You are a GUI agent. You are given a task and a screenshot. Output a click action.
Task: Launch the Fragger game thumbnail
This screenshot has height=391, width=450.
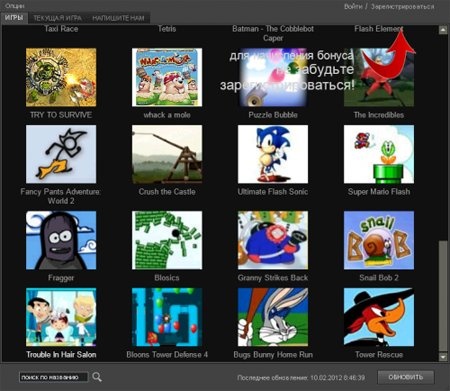[x=61, y=240]
